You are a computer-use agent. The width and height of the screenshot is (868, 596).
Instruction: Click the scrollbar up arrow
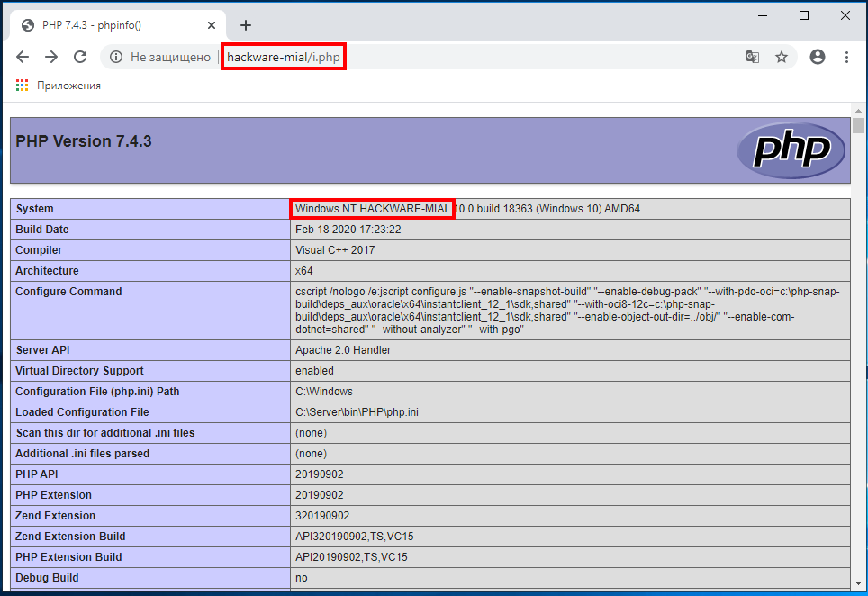pyautogui.click(x=858, y=110)
